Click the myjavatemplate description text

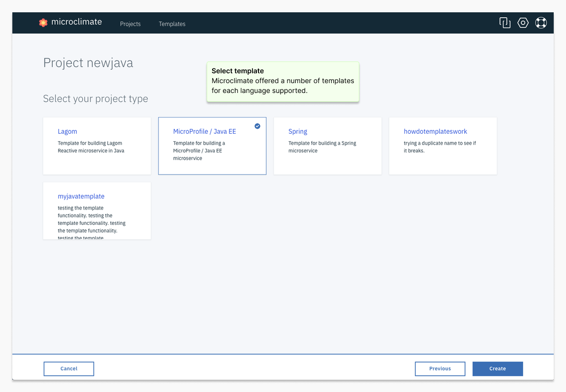pyautogui.click(x=92, y=223)
